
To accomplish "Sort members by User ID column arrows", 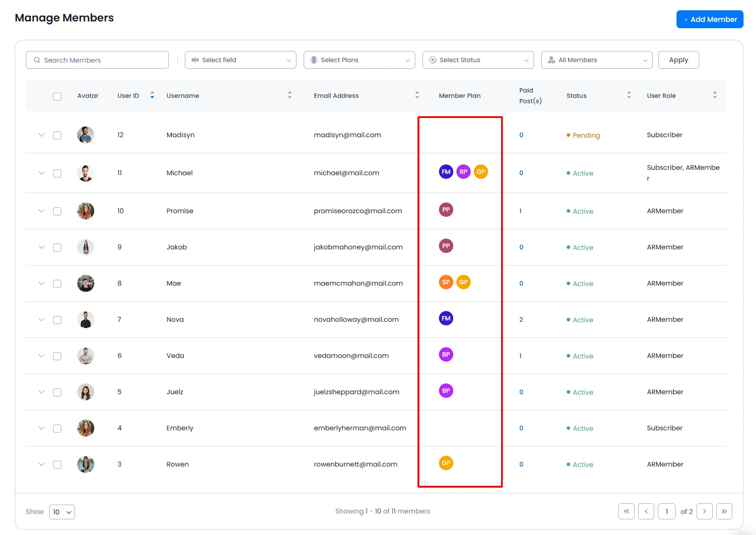I will (152, 95).
